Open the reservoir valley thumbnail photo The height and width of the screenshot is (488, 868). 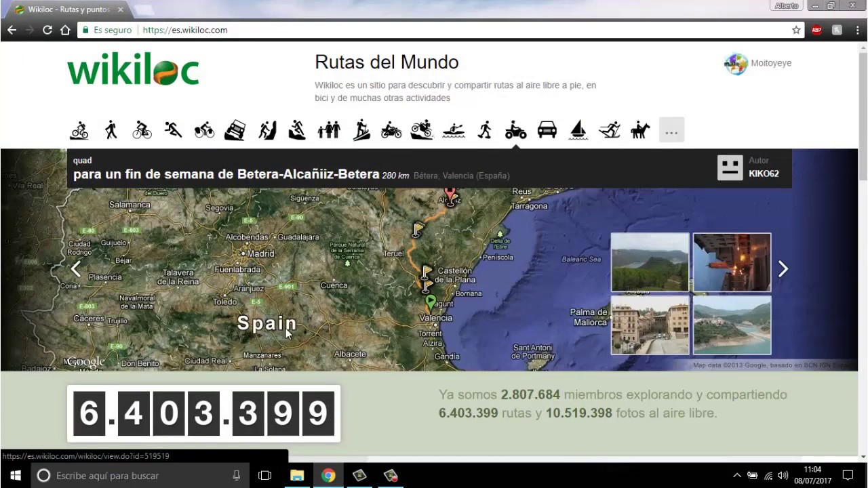(732, 325)
